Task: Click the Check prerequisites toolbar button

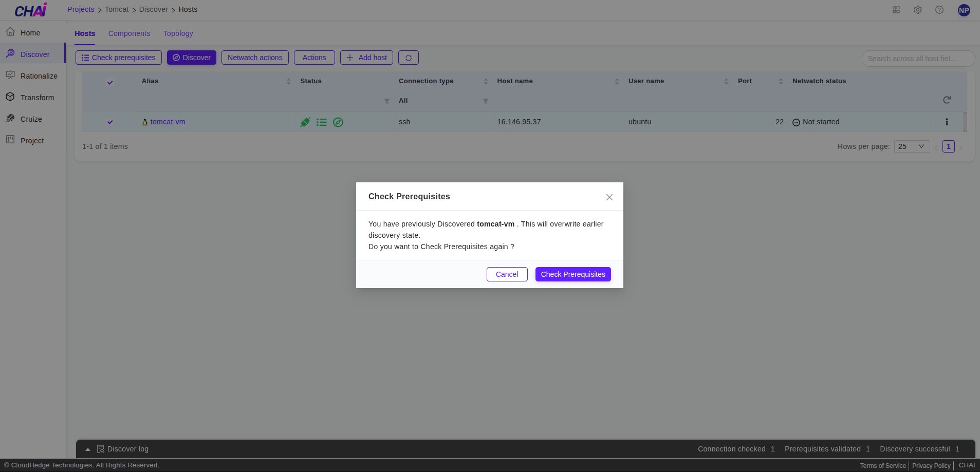Action: tap(119, 58)
